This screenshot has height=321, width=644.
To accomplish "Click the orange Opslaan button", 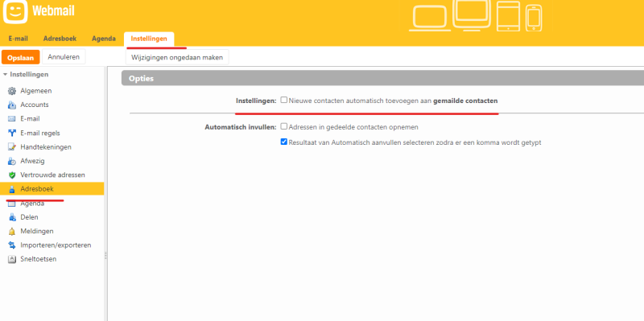I will [x=21, y=57].
